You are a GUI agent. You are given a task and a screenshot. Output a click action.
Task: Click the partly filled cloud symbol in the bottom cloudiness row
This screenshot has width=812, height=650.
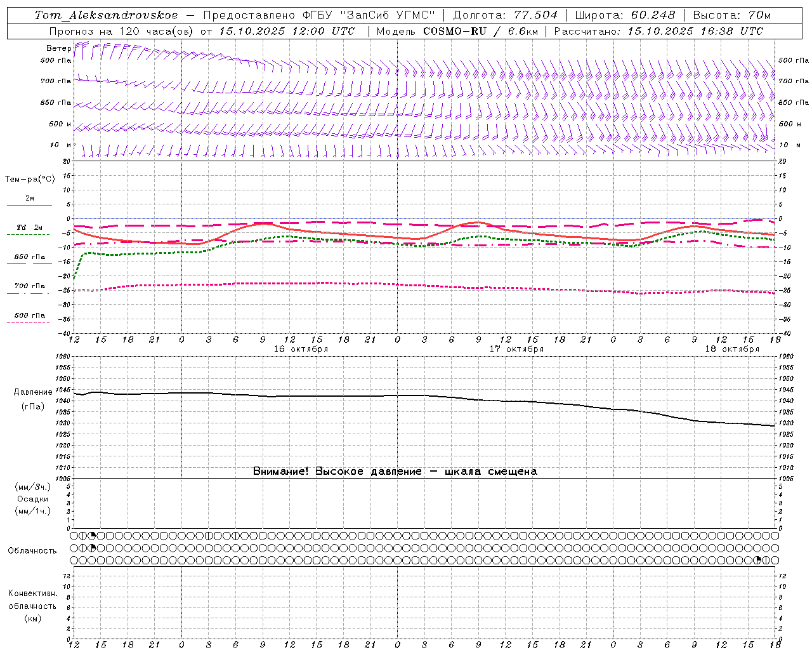[x=758, y=560]
